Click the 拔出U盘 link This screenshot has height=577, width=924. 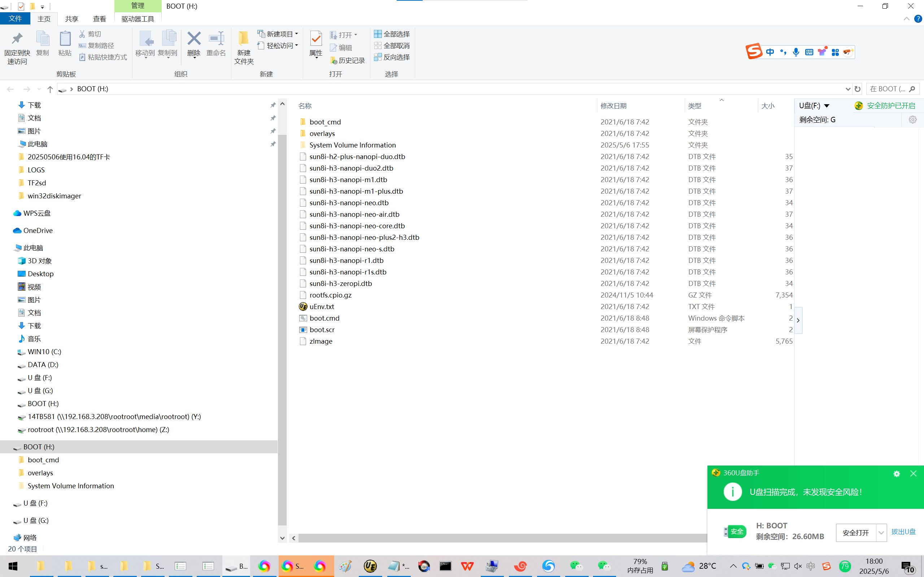coord(903,532)
